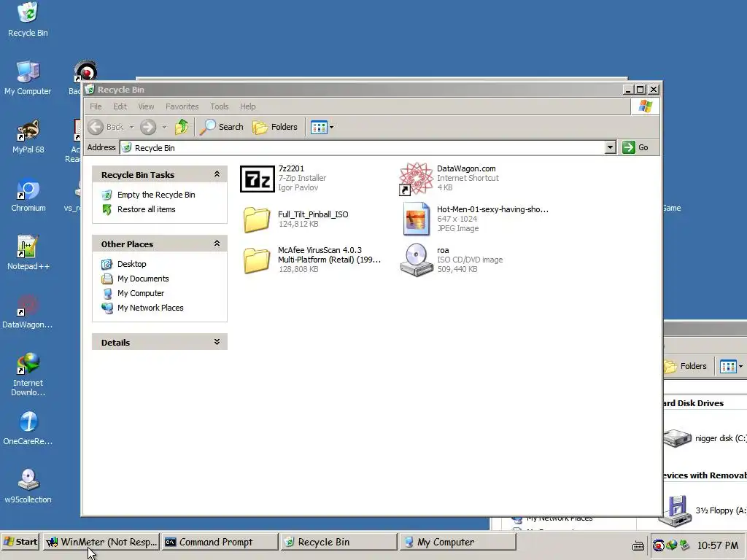Go to My Documents in Other Places

click(143, 279)
